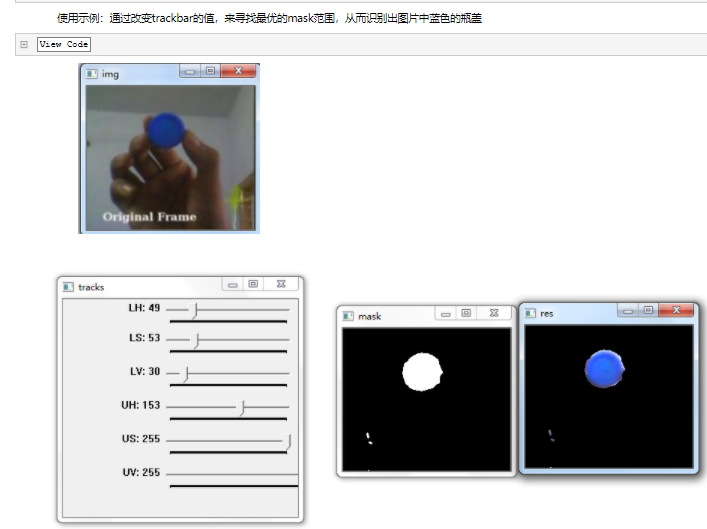Adjust the LS slider handle
This screenshot has width=707, height=529.
[x=194, y=340]
